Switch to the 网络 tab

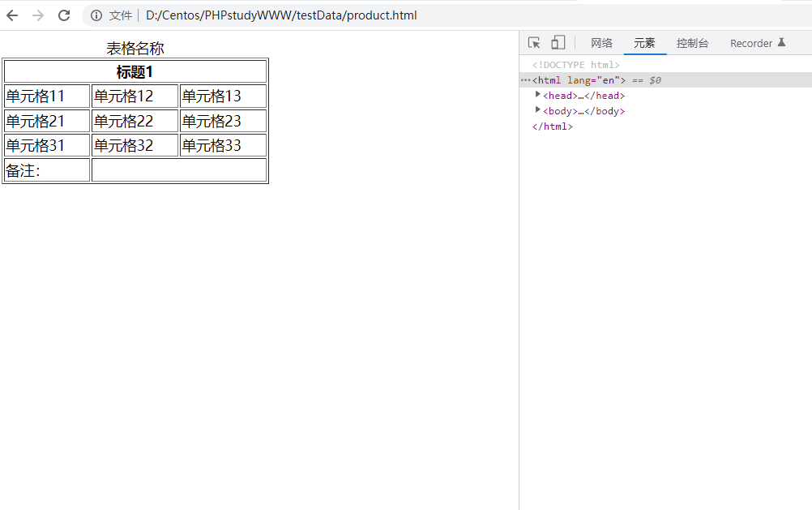tap(602, 43)
